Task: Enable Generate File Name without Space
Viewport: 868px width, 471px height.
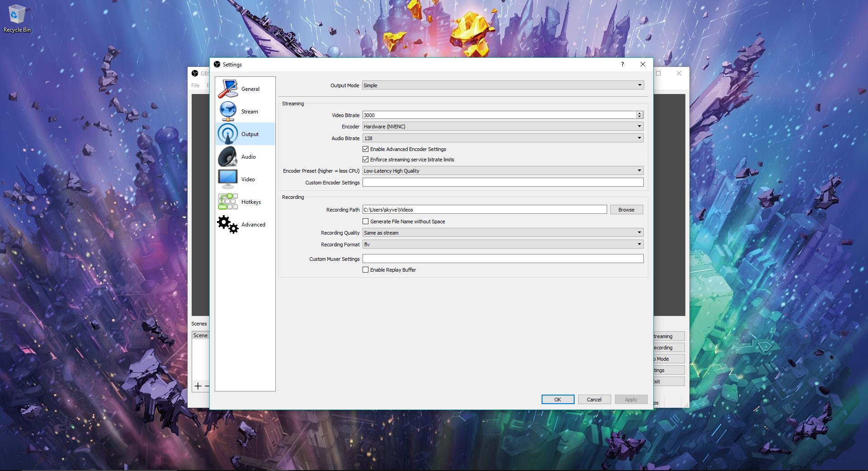Action: click(366, 221)
